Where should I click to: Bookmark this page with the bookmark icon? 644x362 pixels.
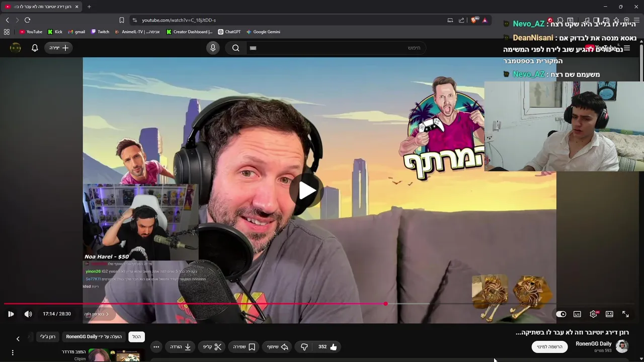121,20
